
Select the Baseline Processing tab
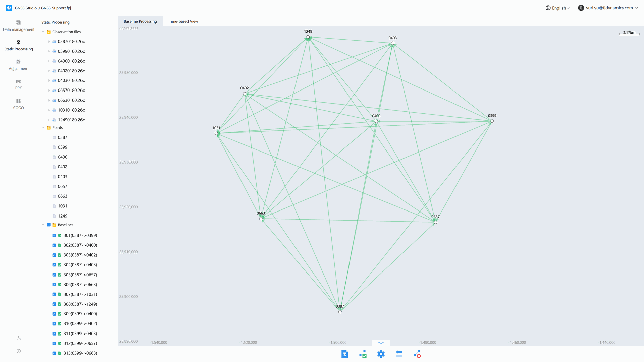pyautogui.click(x=140, y=21)
